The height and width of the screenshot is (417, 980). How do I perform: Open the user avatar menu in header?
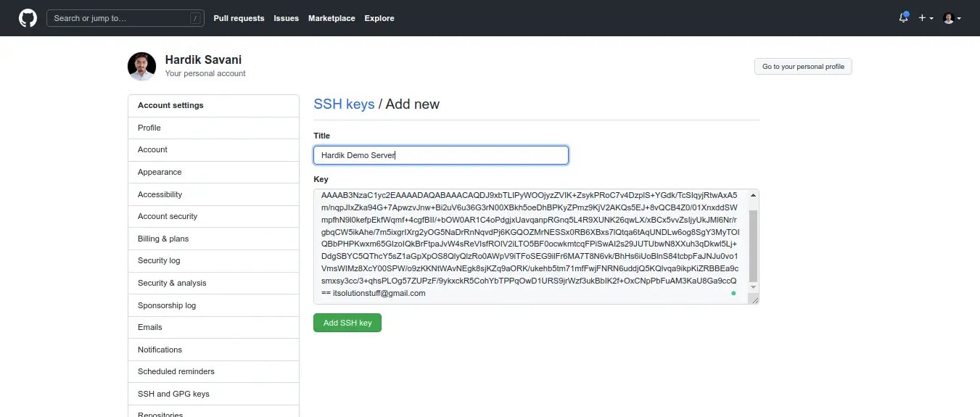coord(952,18)
